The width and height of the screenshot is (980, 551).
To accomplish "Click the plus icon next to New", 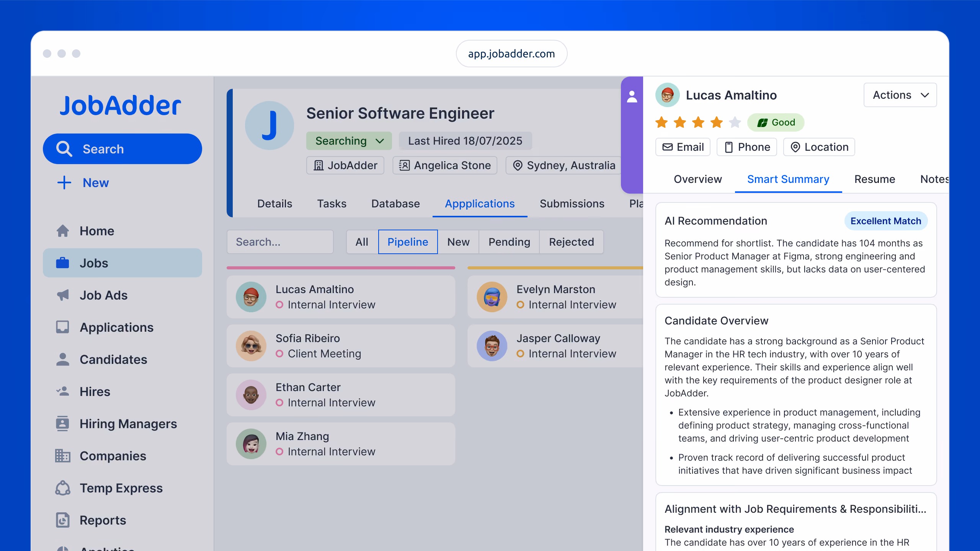I will [x=64, y=183].
